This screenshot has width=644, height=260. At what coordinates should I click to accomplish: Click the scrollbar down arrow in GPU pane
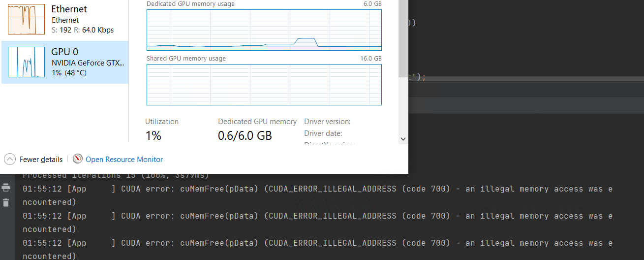pos(403,139)
